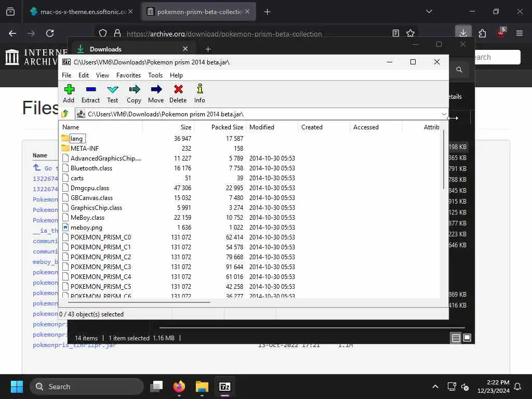This screenshot has width=532, height=399.
Task: Open the Tools menu
Action: pyautogui.click(x=155, y=75)
